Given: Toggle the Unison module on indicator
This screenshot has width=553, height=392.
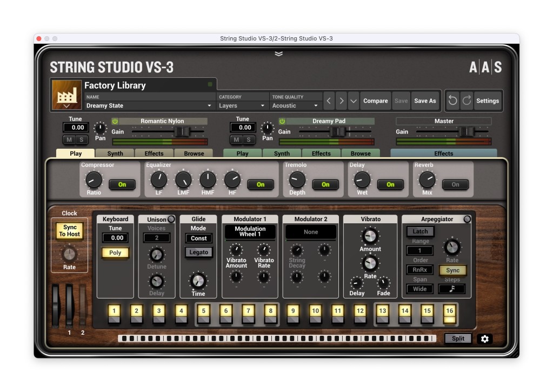Looking at the screenshot, I should click(171, 219).
